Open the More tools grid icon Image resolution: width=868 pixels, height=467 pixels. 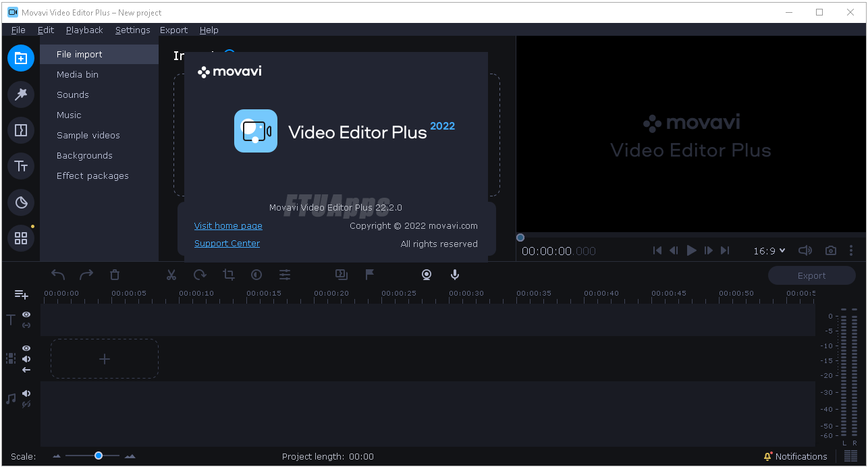pyautogui.click(x=21, y=238)
